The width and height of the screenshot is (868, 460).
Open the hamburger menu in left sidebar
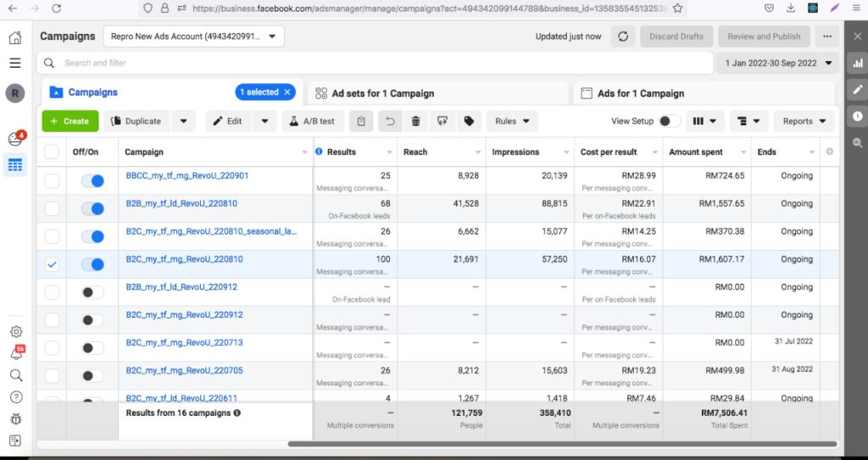[x=15, y=63]
